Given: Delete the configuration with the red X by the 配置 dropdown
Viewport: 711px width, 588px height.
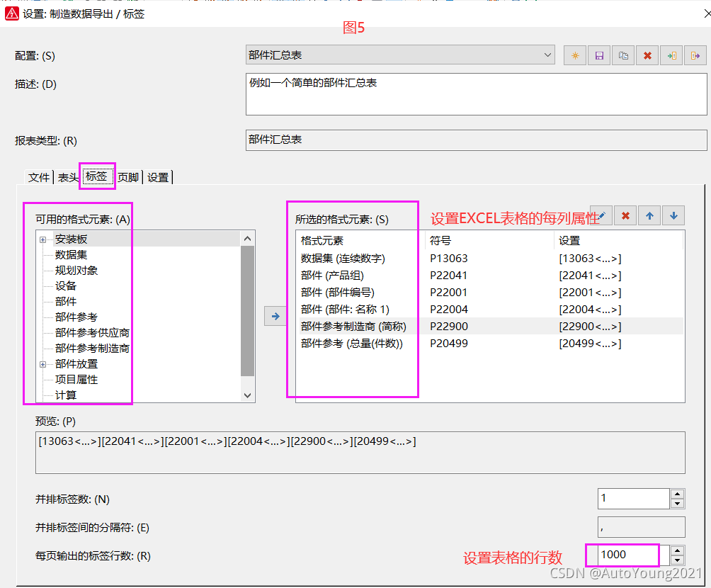Looking at the screenshot, I should (647, 55).
